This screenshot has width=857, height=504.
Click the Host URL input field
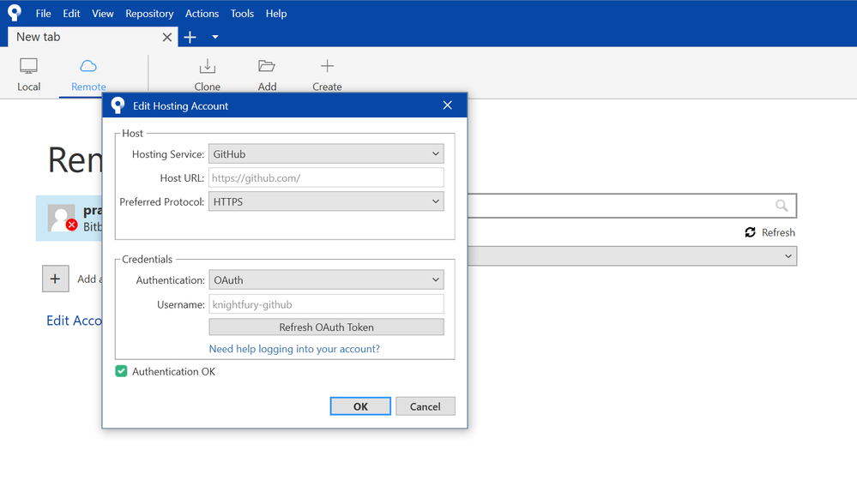[x=326, y=178]
